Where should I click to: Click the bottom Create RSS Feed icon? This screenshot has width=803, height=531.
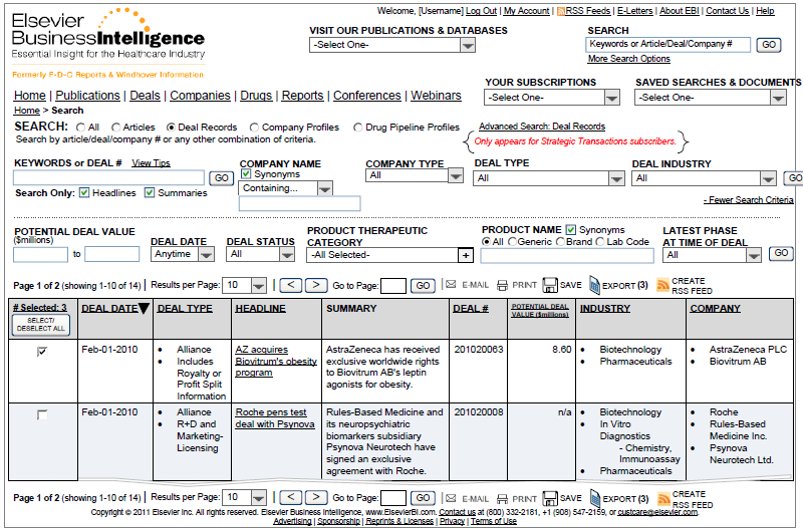click(664, 498)
